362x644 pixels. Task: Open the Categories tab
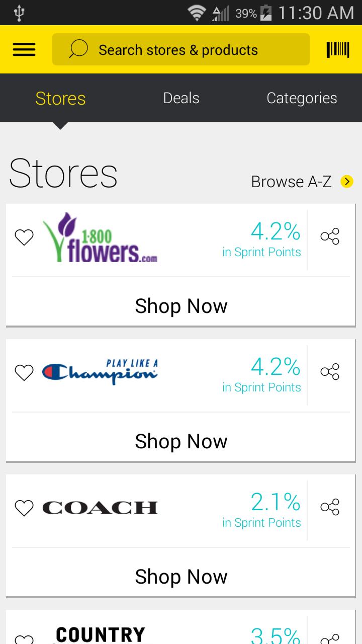[x=302, y=98]
